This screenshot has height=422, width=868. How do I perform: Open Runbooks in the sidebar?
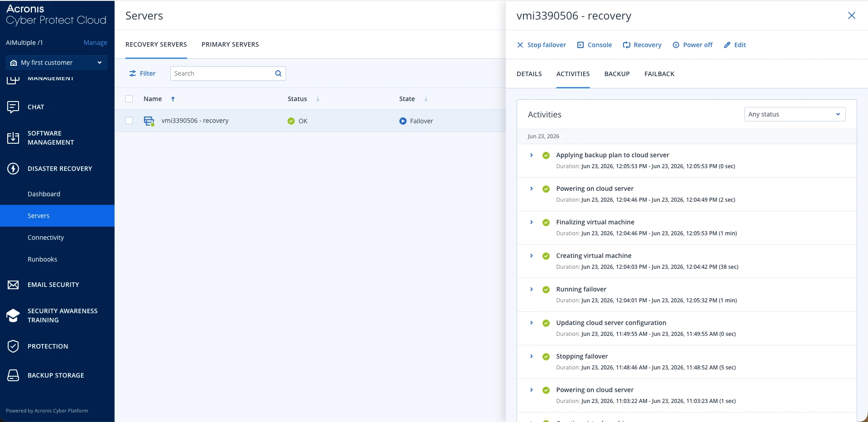[43, 259]
